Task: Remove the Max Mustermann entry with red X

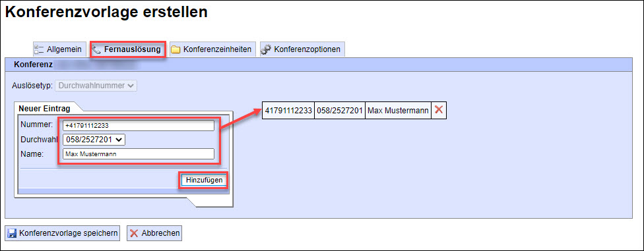Action: pos(439,110)
